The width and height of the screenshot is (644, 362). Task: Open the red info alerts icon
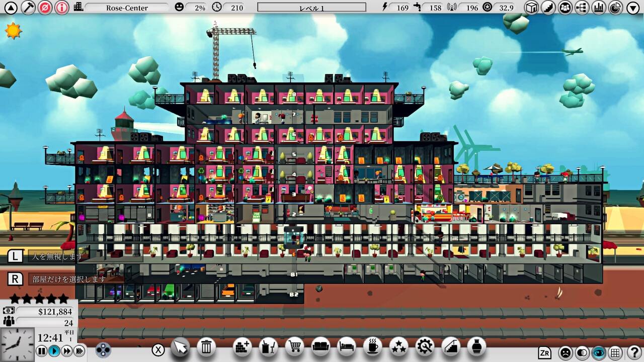coord(62,8)
